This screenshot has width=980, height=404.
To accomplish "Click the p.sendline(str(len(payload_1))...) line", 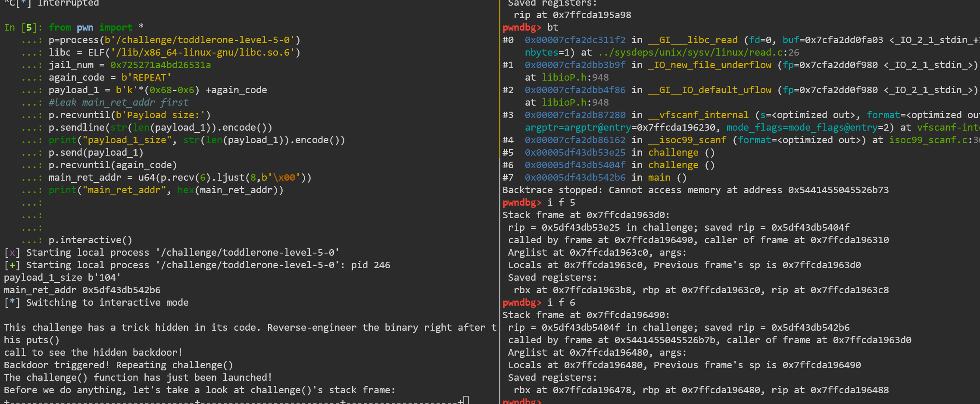I will tap(160, 128).
